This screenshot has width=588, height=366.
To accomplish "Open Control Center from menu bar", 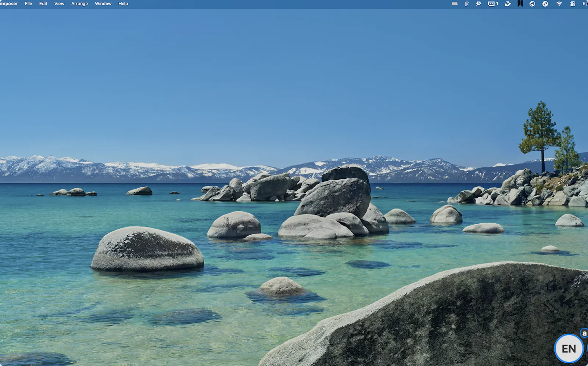I will coord(573,4).
